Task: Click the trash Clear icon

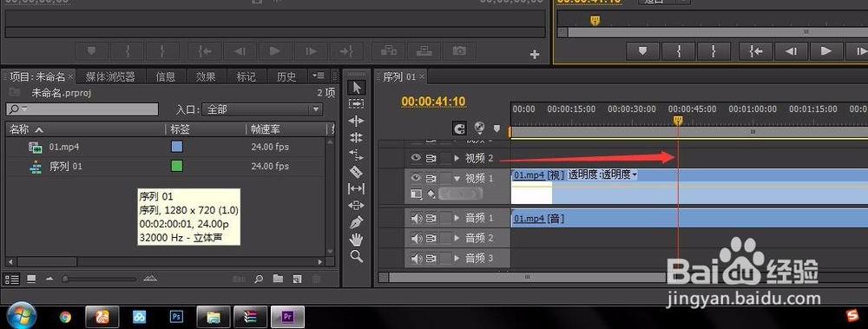Action: point(317,279)
